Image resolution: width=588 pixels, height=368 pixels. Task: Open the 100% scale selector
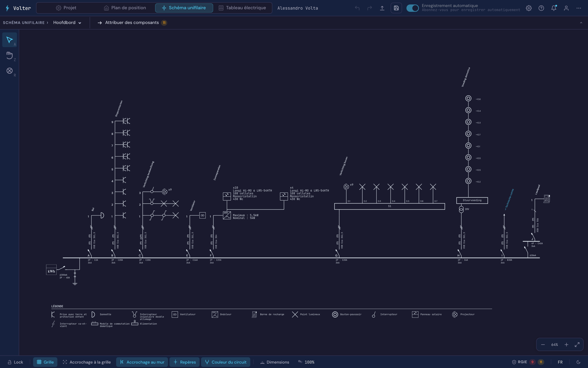click(306, 362)
